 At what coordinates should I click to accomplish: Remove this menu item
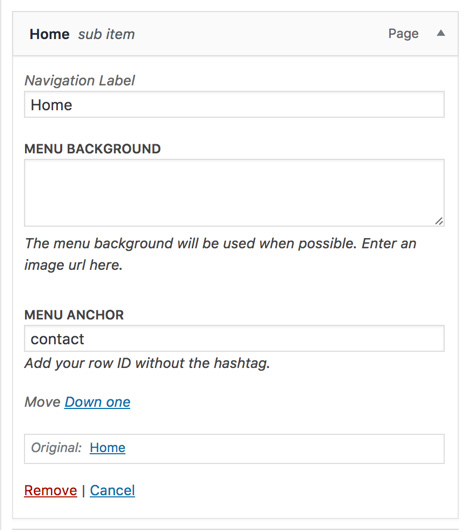click(x=50, y=490)
